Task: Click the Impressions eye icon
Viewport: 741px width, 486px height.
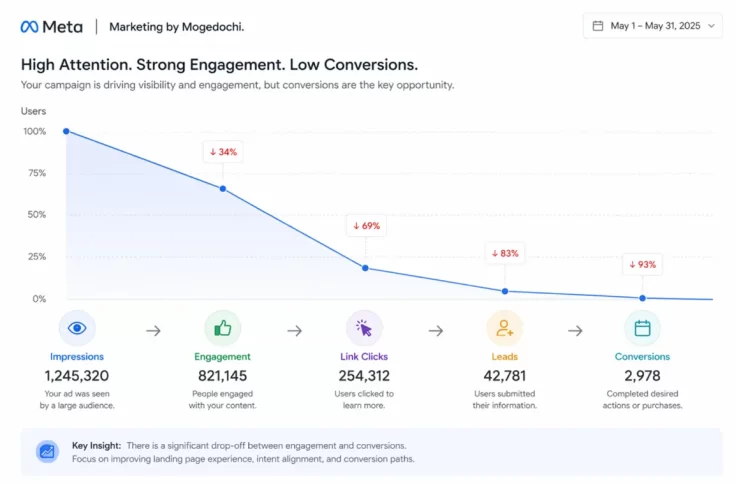Action: point(77,328)
